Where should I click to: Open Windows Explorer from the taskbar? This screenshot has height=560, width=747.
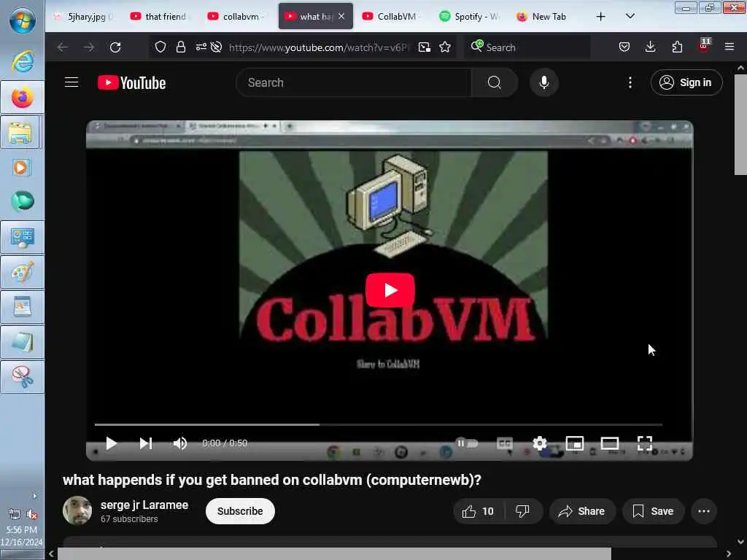(x=20, y=133)
